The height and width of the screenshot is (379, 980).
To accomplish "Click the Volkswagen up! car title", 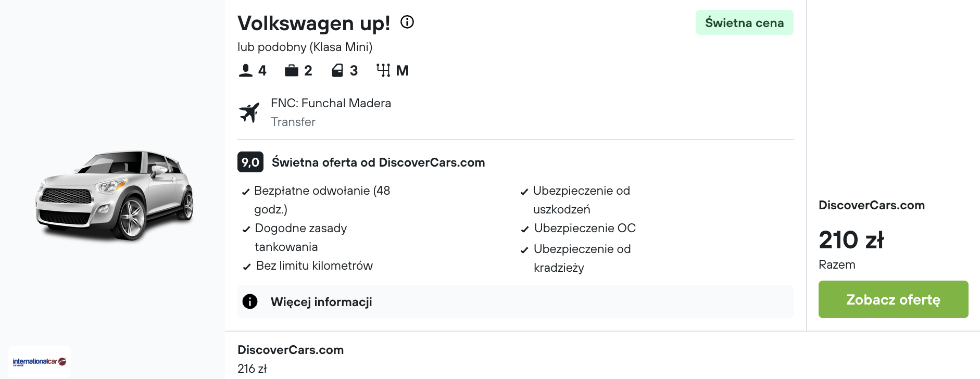I will point(314,23).
